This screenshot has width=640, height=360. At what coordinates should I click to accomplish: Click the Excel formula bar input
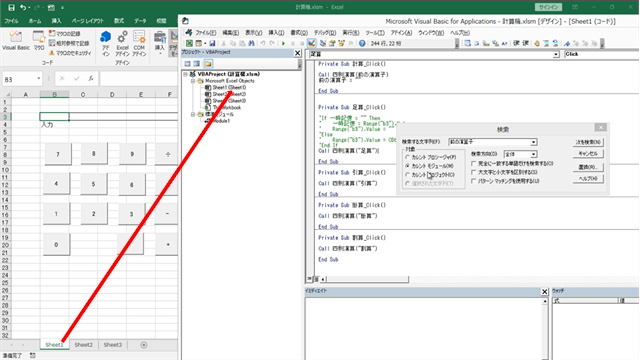tap(139, 78)
